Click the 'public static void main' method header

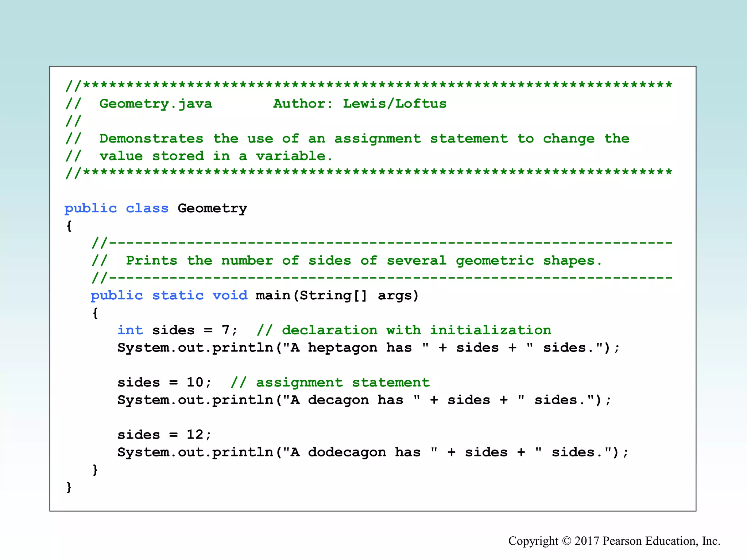click(x=255, y=295)
